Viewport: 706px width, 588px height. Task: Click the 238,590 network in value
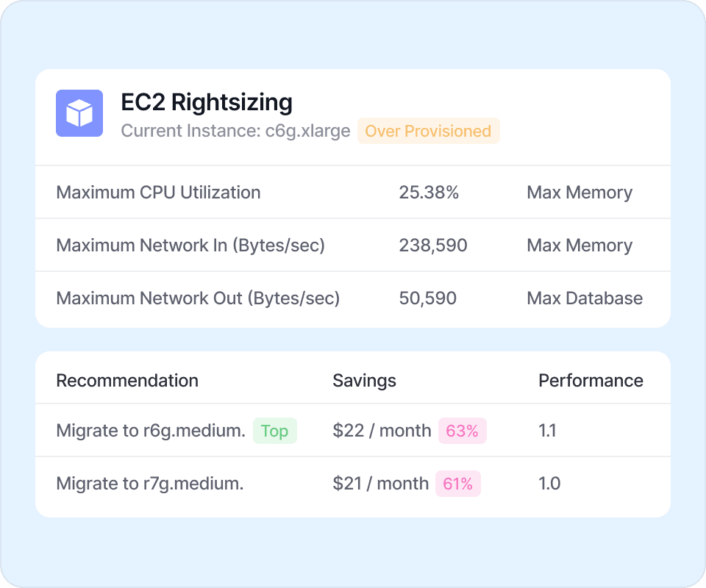tap(433, 245)
